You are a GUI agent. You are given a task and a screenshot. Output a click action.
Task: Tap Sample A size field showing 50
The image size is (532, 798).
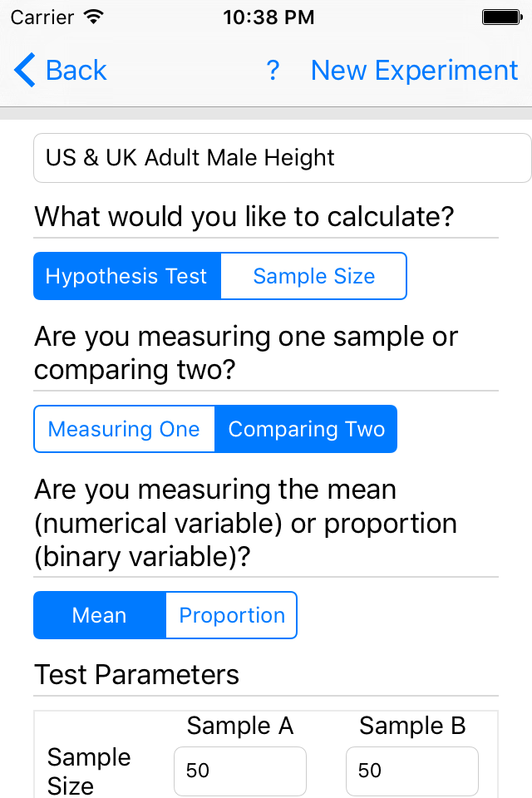click(239, 771)
